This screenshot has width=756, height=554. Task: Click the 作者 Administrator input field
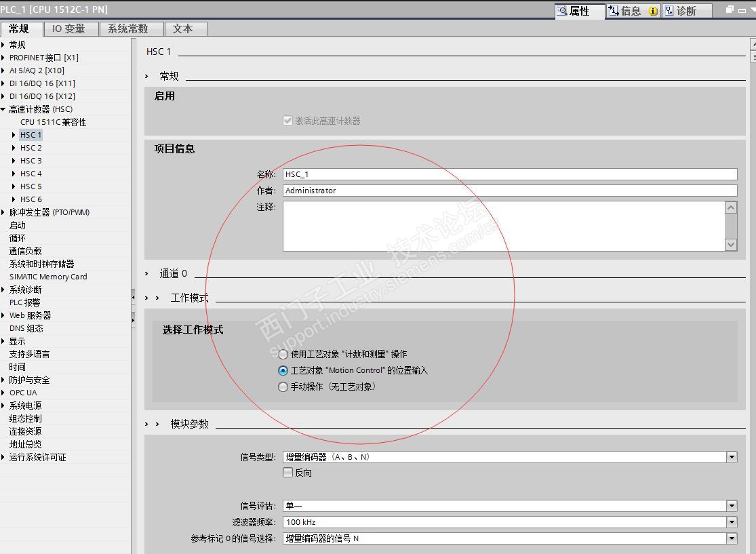[510, 191]
